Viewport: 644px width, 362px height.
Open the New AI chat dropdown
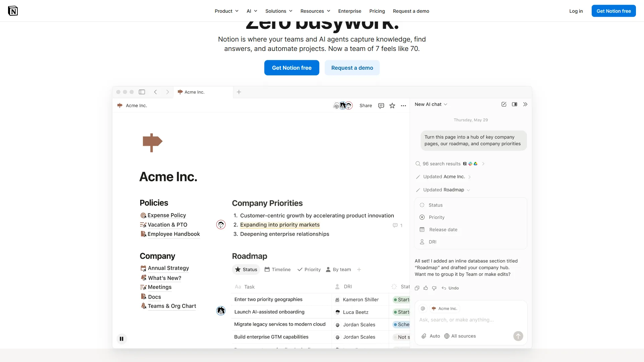(431, 104)
